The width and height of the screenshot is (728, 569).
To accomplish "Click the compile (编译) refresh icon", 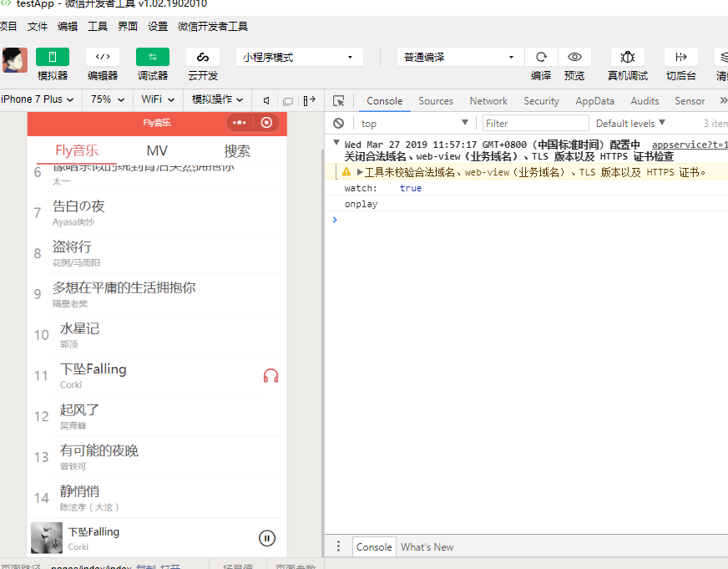I will point(541,57).
